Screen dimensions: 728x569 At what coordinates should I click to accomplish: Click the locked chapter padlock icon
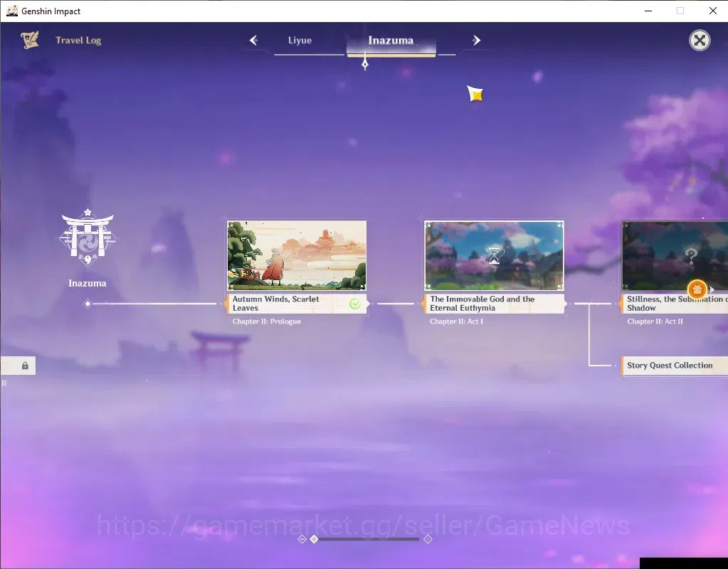(25, 366)
